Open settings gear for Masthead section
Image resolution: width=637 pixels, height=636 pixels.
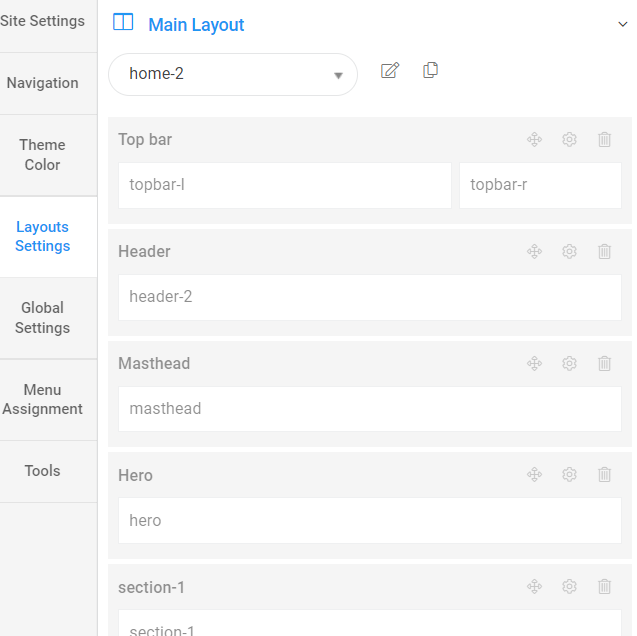[x=570, y=364]
